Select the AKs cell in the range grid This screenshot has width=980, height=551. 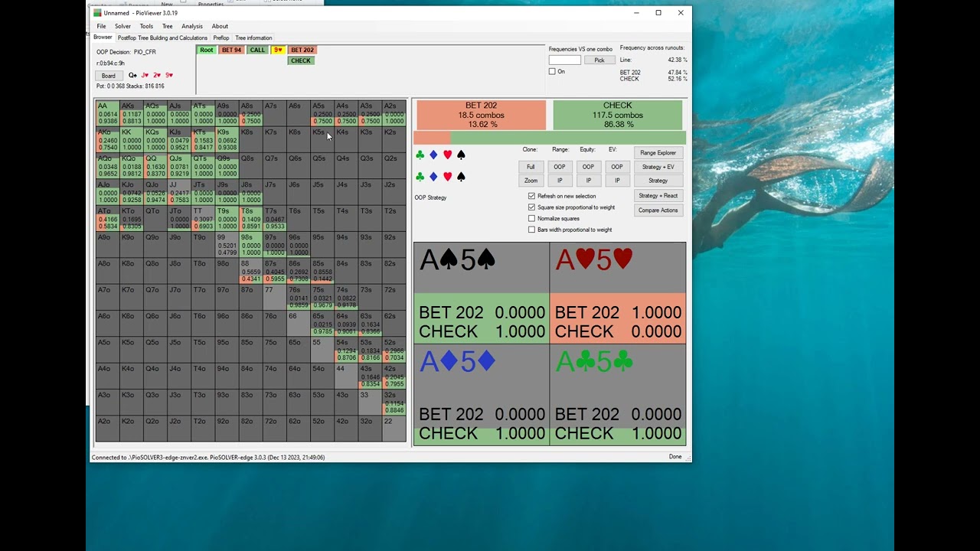[131, 113]
